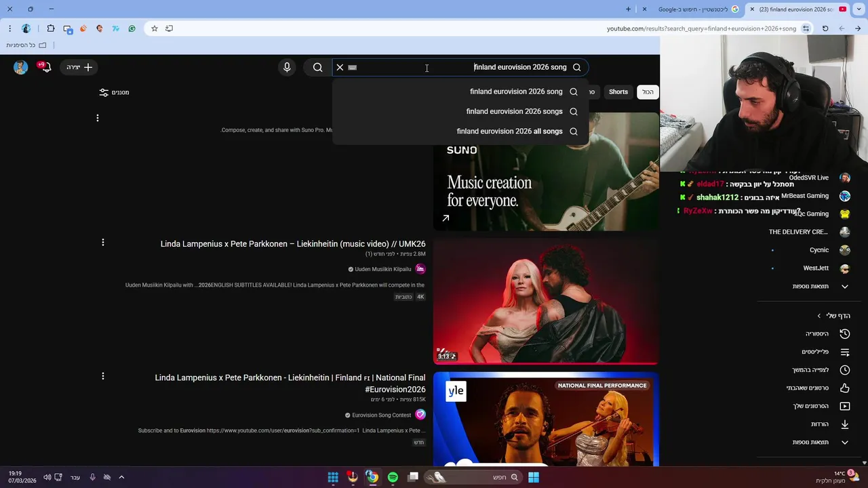Open the tab search dropdown in Chrome
The image size is (868, 488).
(x=859, y=9)
